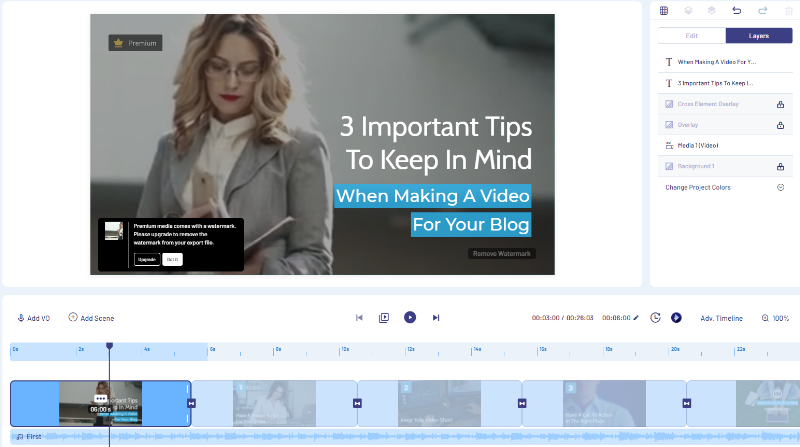Image resolution: width=800 pixels, height=447 pixels.
Task: Click the Premium badge on the preview
Action: [135, 43]
